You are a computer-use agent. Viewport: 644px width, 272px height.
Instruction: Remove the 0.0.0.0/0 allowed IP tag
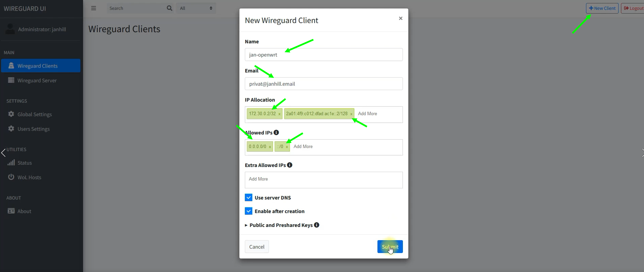click(270, 147)
